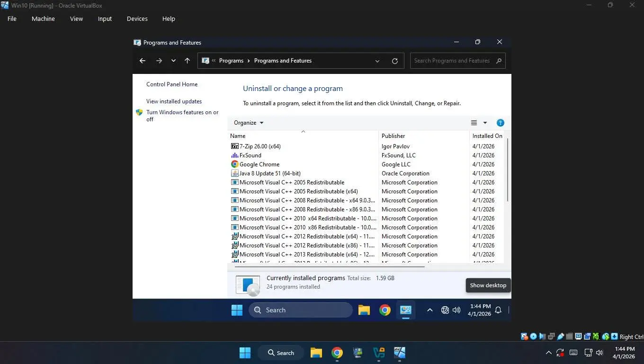Click the program list horizontal scrollbar
This screenshot has height=364, width=644.
pyautogui.click(x=329, y=267)
